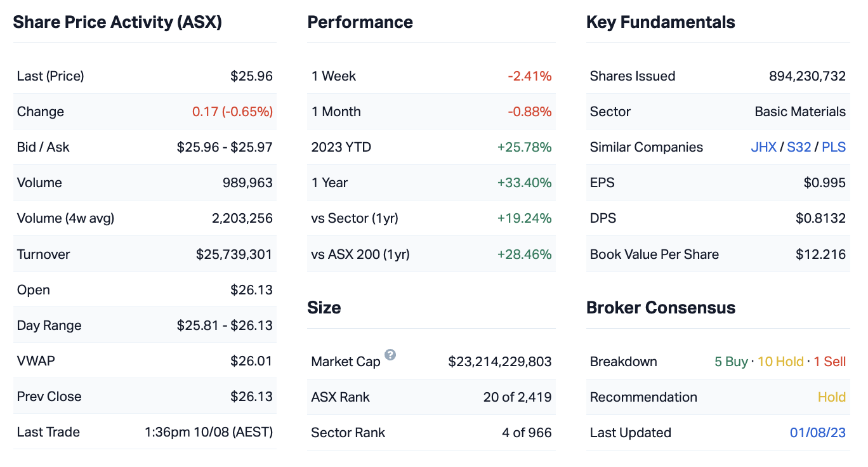Image resolution: width=868 pixels, height=467 pixels.
Task: Click the 10 Hold breakdown text
Action: 780,362
